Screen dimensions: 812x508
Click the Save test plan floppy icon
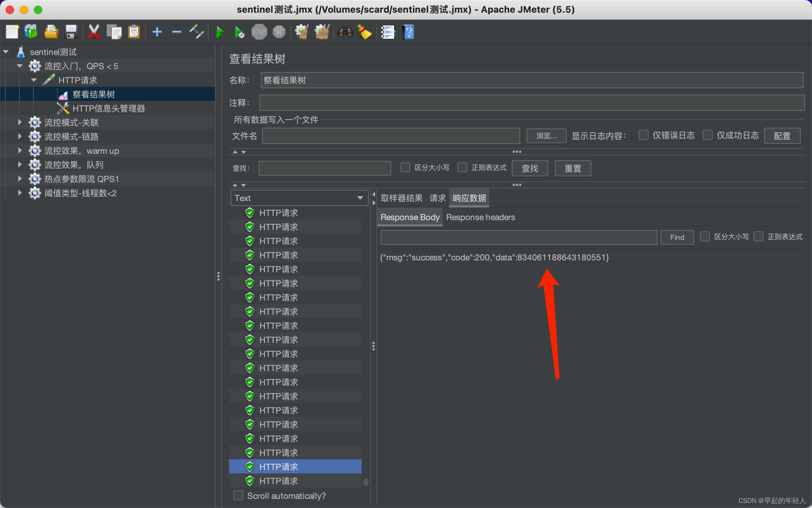pos(72,32)
